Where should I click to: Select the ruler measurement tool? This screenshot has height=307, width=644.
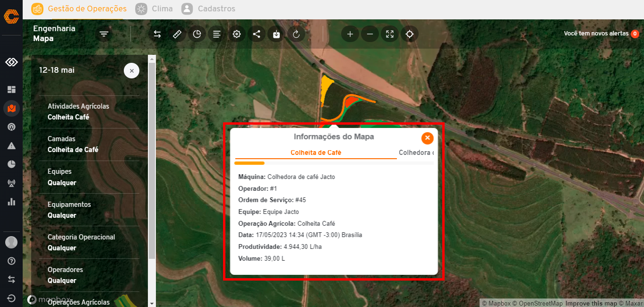[177, 34]
